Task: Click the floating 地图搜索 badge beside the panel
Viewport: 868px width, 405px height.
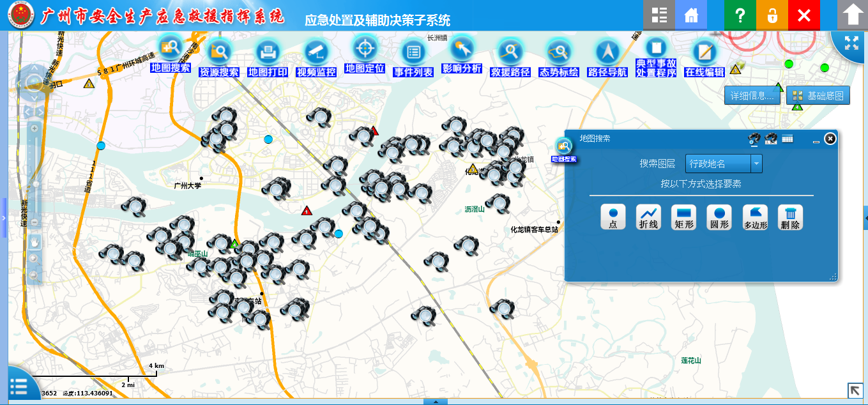Action: 564,149
